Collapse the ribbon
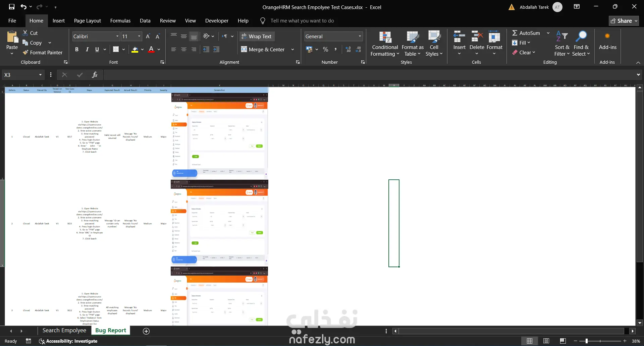This screenshot has width=644, height=346. [x=638, y=62]
